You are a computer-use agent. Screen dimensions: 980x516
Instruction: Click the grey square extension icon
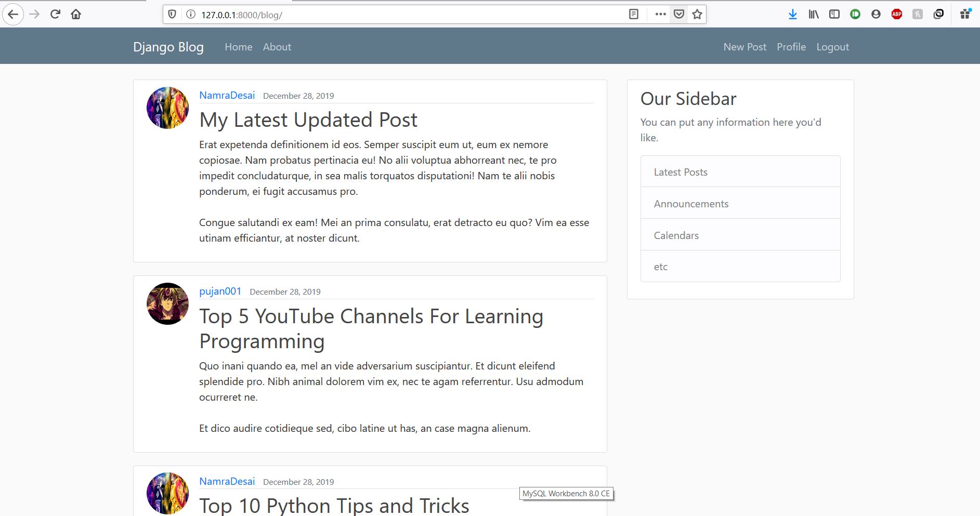(x=918, y=15)
